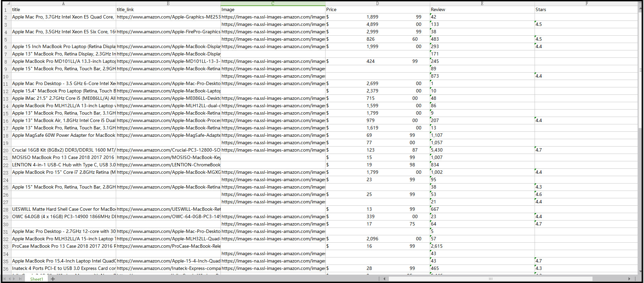Screen dimensions: 644x283
Task: Select the review cell showing 2,615
Action: (482, 246)
